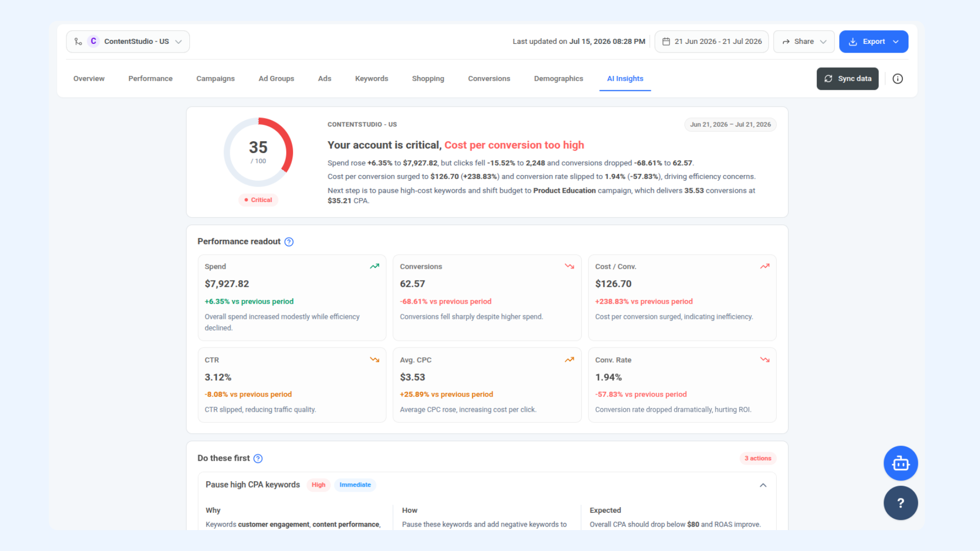Open the ContentStudio - US account dropdown
This screenshot has height=551, width=980.
128,41
